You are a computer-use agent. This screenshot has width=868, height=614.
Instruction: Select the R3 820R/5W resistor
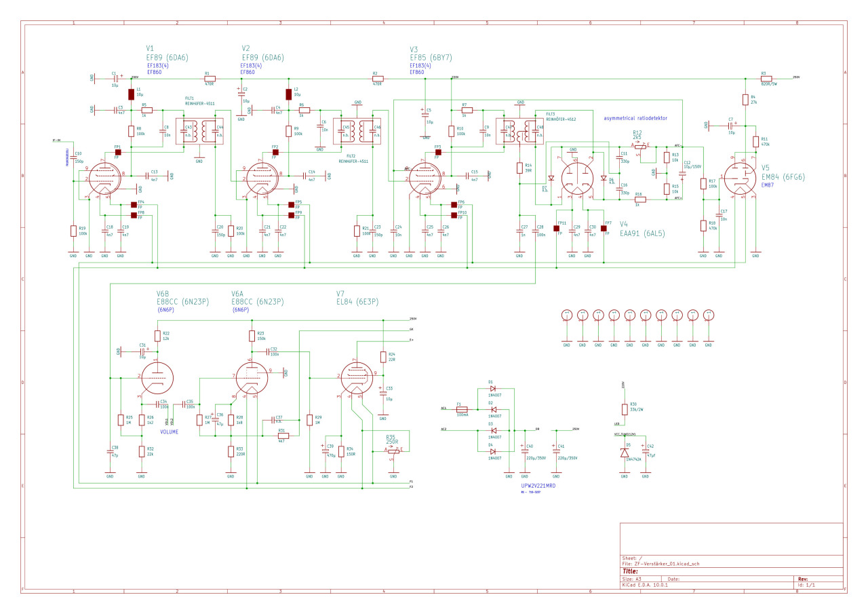(x=766, y=79)
